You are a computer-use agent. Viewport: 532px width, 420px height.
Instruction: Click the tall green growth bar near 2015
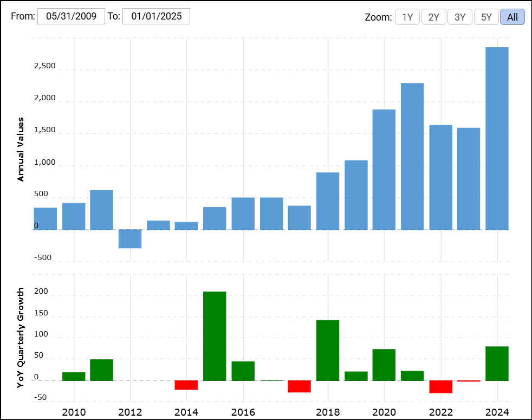coord(215,333)
